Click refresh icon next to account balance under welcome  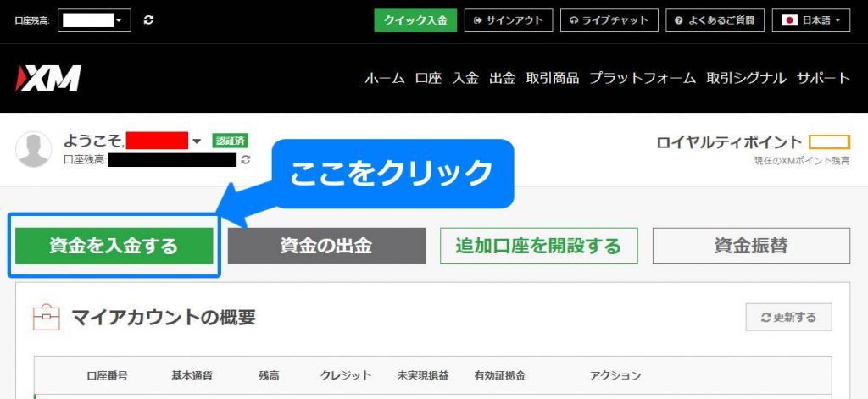(246, 159)
